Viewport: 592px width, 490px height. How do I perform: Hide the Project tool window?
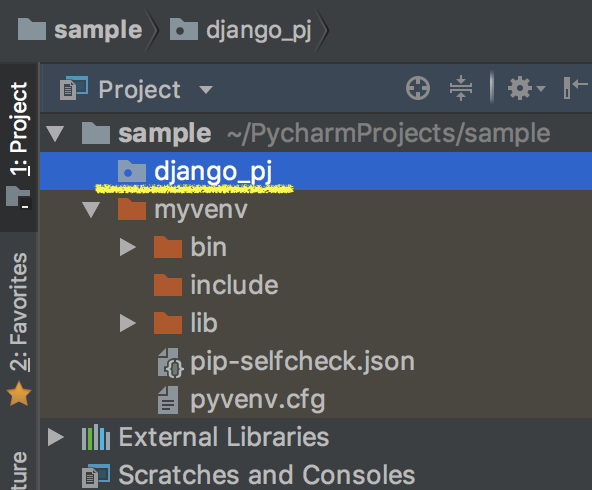click(575, 88)
